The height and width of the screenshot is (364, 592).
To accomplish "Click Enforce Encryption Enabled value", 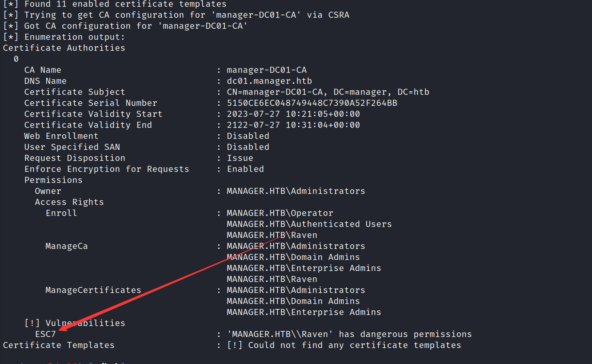I will click(245, 169).
